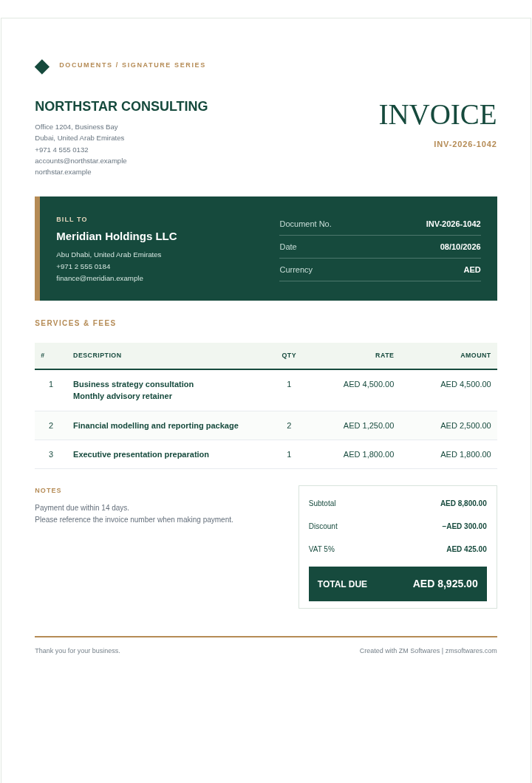The image size is (532, 783).
Task: Click row number 3 in the table
Action: [x=51, y=454]
